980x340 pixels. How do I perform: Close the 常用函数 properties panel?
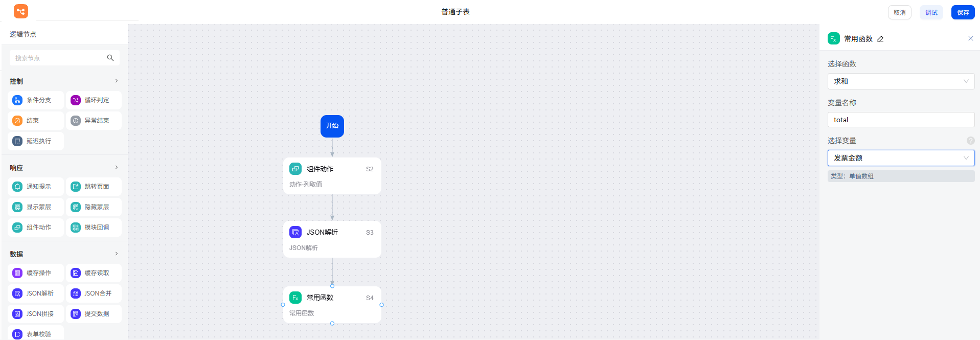(x=971, y=38)
